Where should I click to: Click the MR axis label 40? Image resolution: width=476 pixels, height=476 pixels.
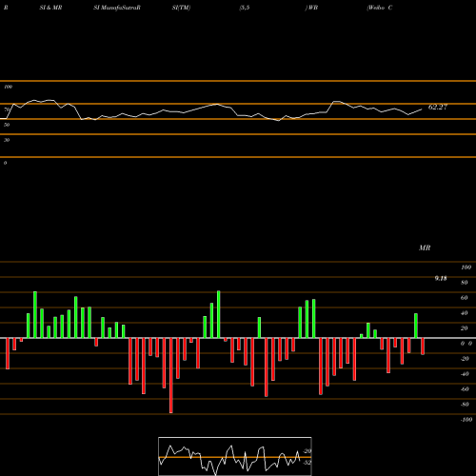point(465,313)
